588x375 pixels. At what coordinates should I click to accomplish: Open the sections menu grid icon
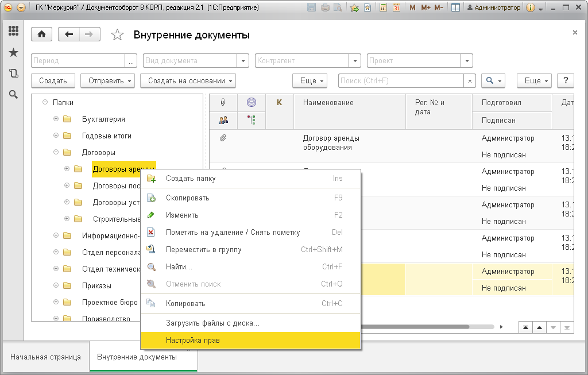[14, 31]
